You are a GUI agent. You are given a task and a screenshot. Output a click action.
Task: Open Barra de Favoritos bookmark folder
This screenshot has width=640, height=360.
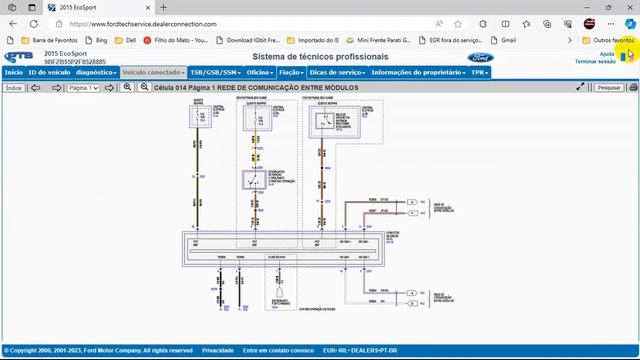point(49,40)
